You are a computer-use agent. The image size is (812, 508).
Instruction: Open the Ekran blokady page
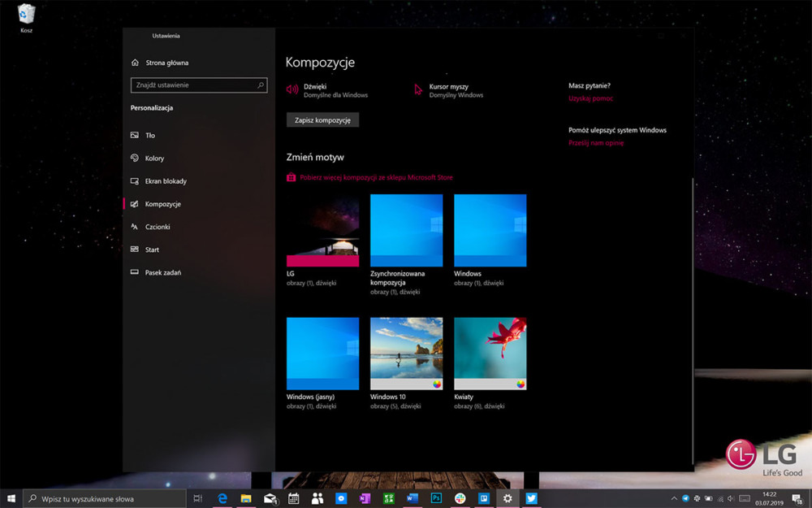158,181
